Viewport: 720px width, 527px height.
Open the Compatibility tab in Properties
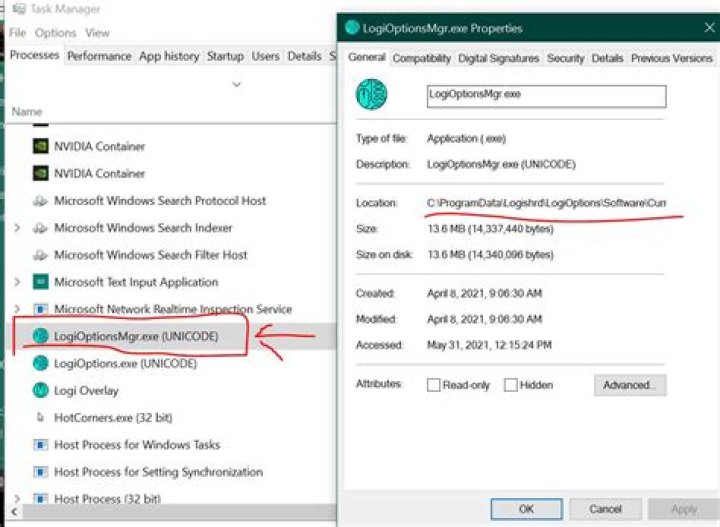click(422, 59)
